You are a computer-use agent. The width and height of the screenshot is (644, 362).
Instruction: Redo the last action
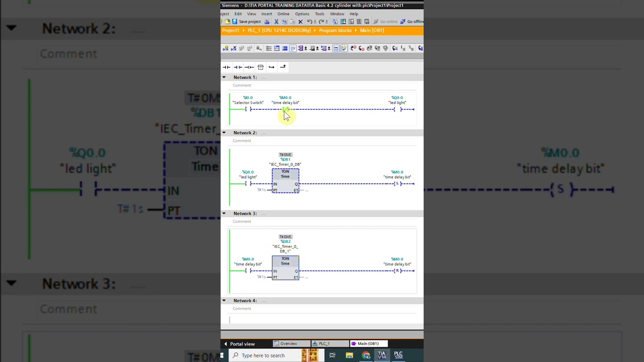click(321, 22)
